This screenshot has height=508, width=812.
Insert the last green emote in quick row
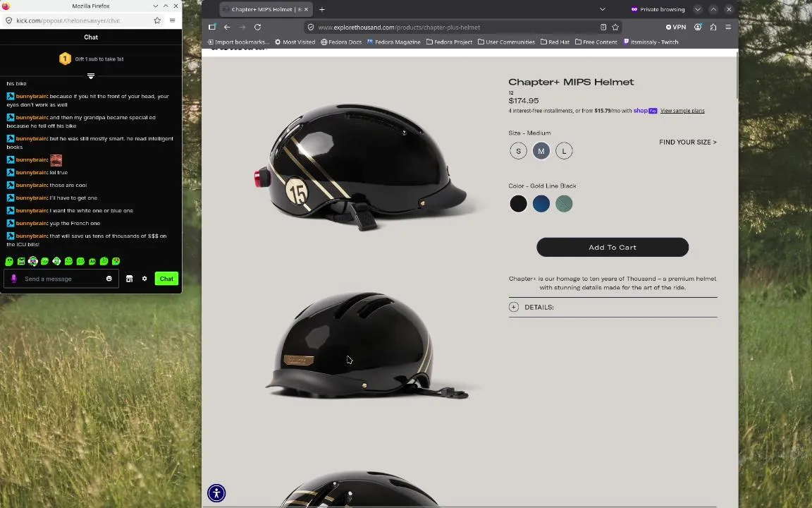tap(116, 261)
